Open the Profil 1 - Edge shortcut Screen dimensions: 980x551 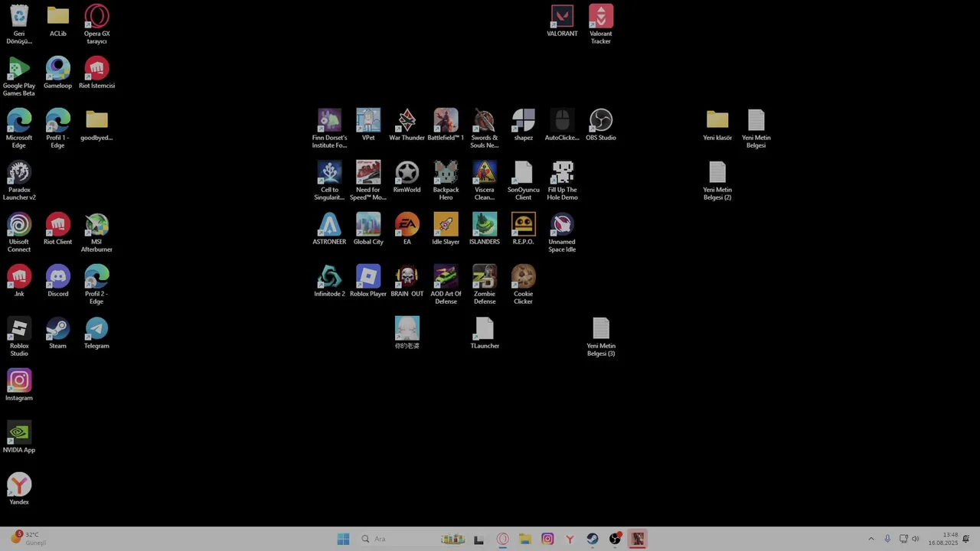(57, 121)
